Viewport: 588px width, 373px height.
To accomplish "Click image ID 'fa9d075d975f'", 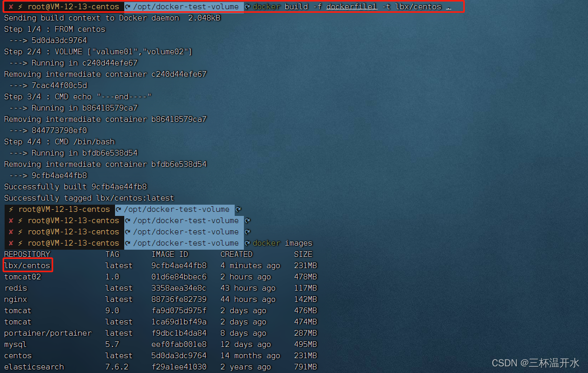I will (179, 311).
